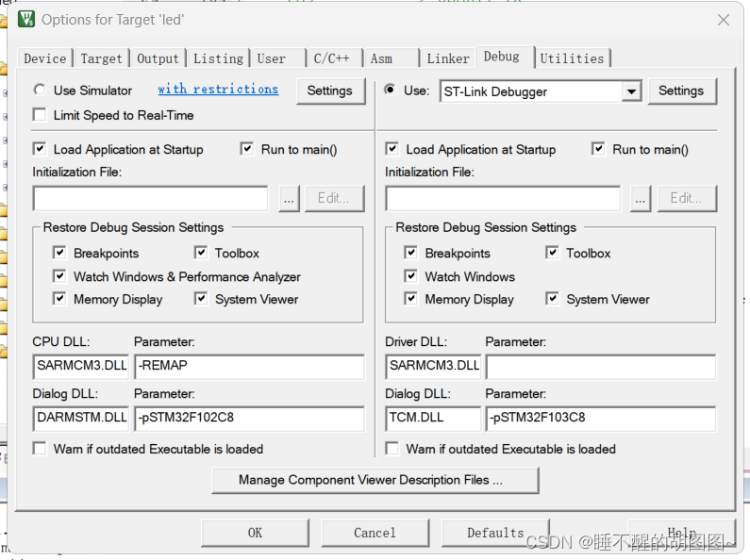This screenshot has height=560, width=750.
Task: Browse for ST-Link initialization file
Action: click(x=641, y=198)
